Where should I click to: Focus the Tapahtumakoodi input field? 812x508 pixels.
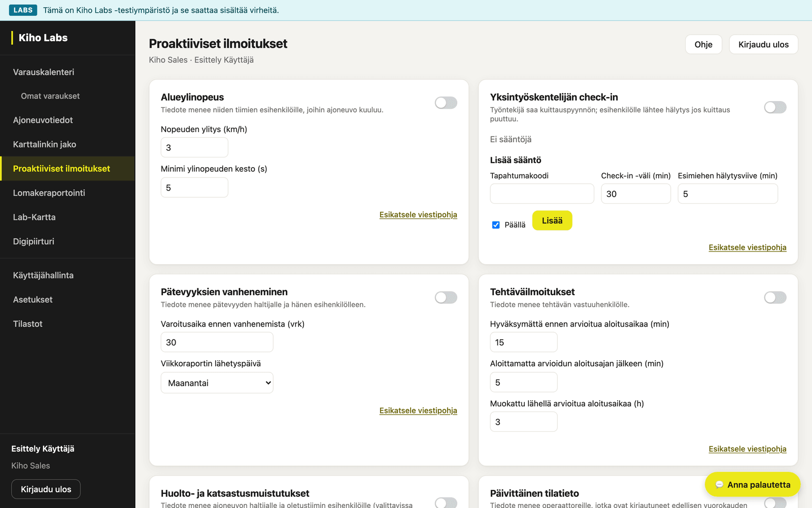click(542, 194)
